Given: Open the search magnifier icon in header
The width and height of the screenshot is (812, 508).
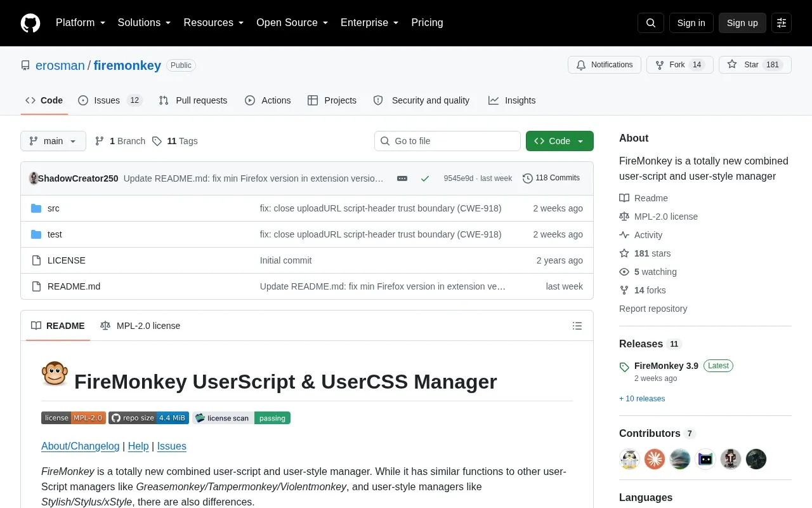Looking at the screenshot, I should click(x=651, y=23).
